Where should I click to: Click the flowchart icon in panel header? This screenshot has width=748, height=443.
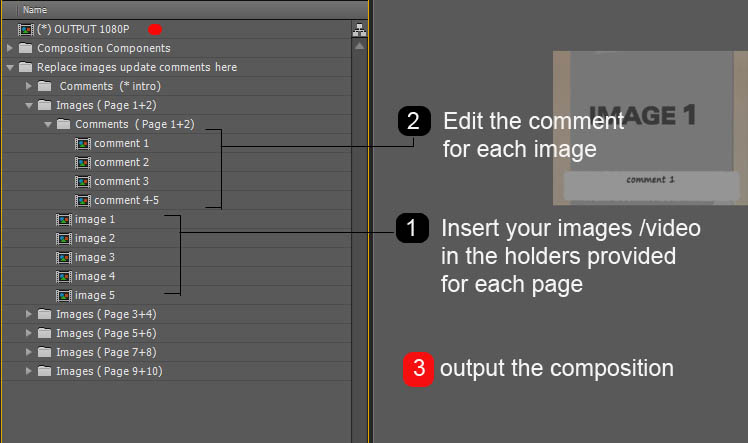[x=359, y=30]
